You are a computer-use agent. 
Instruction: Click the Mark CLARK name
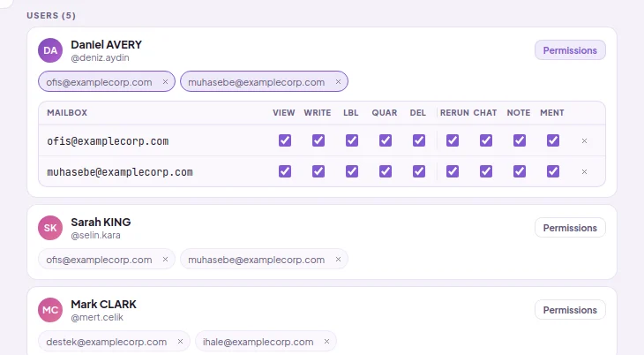pyautogui.click(x=103, y=304)
